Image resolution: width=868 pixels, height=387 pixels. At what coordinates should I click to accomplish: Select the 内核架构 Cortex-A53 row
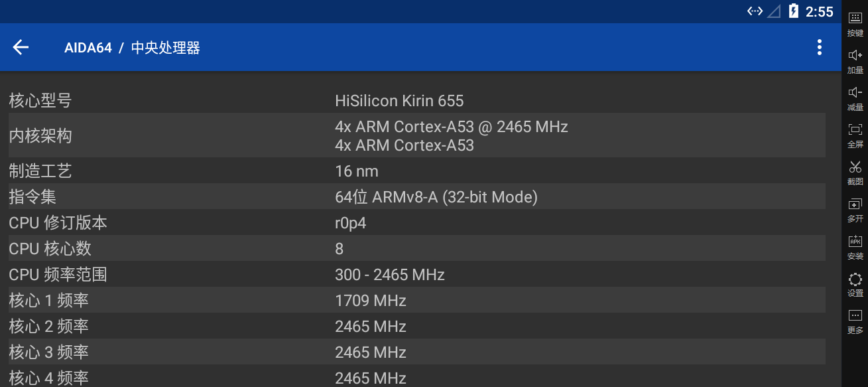tap(416, 135)
